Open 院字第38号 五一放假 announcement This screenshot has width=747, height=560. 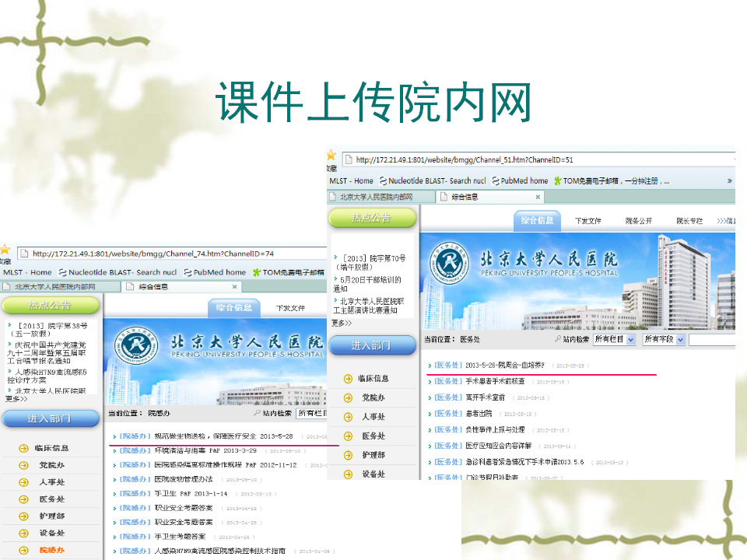[48, 330]
